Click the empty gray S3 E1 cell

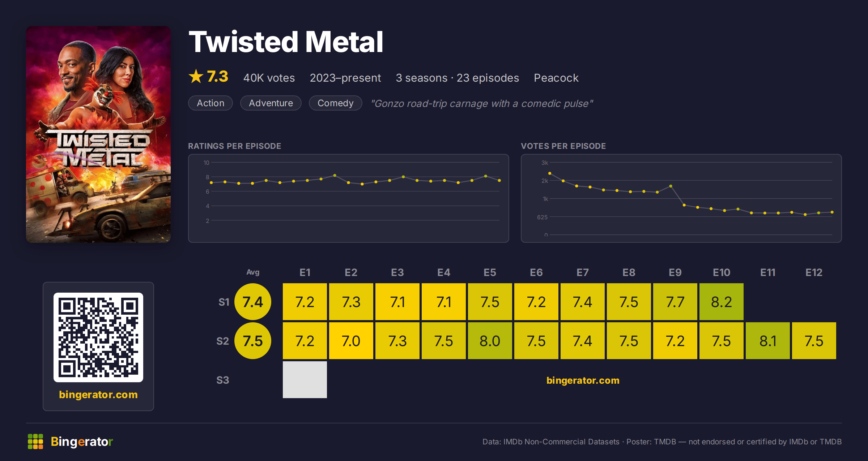click(305, 380)
